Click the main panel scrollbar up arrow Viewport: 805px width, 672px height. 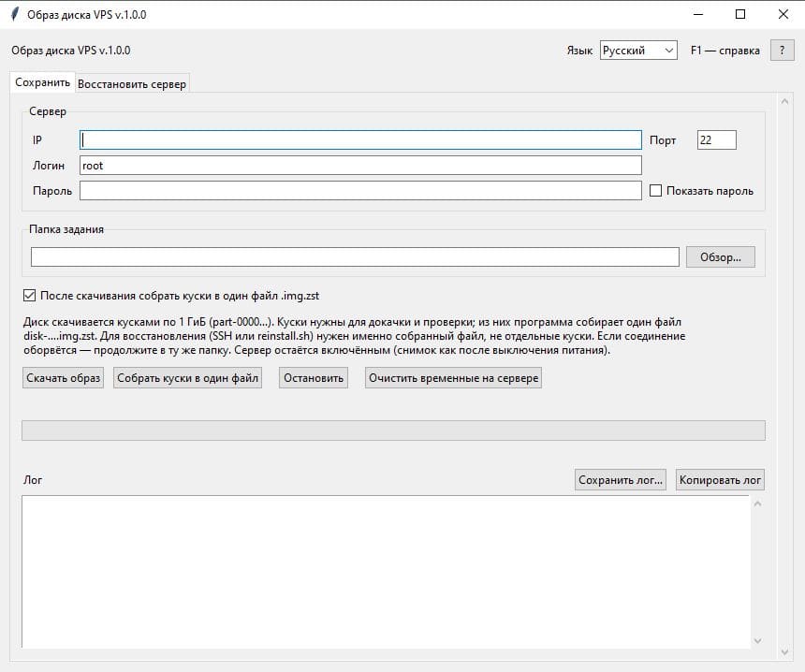[784, 102]
